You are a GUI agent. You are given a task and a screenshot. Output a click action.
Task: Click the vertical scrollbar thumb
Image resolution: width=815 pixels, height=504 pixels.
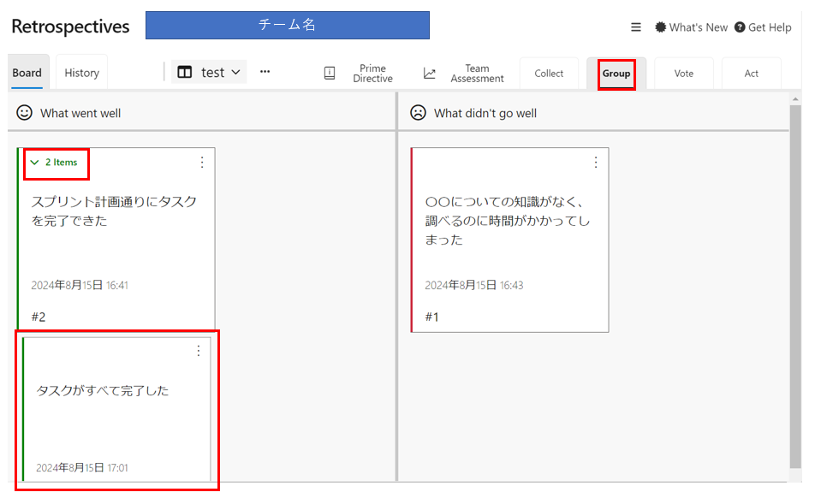(795, 287)
